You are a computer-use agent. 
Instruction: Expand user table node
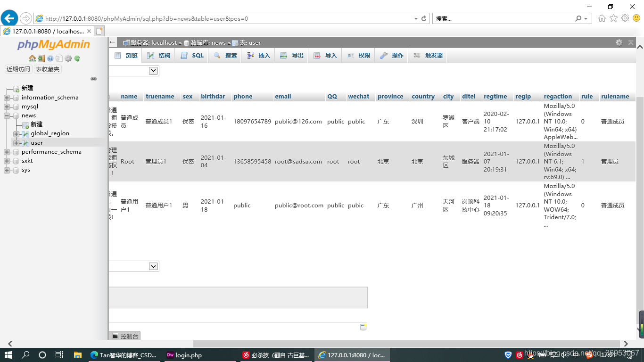[x=16, y=143]
